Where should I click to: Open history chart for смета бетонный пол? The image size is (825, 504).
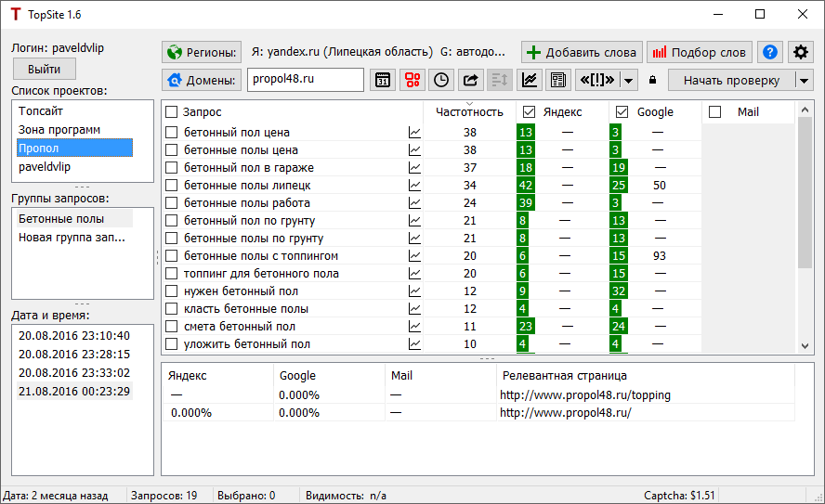pos(414,327)
